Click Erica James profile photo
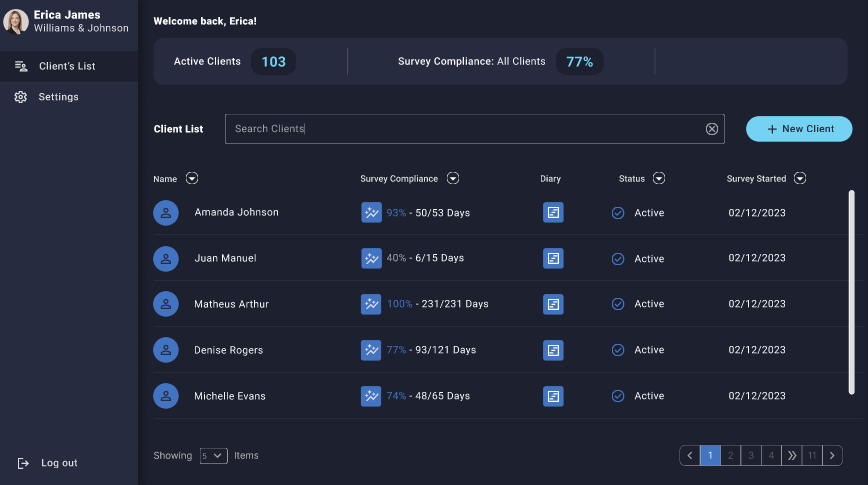This screenshot has height=485, width=868. tap(16, 22)
